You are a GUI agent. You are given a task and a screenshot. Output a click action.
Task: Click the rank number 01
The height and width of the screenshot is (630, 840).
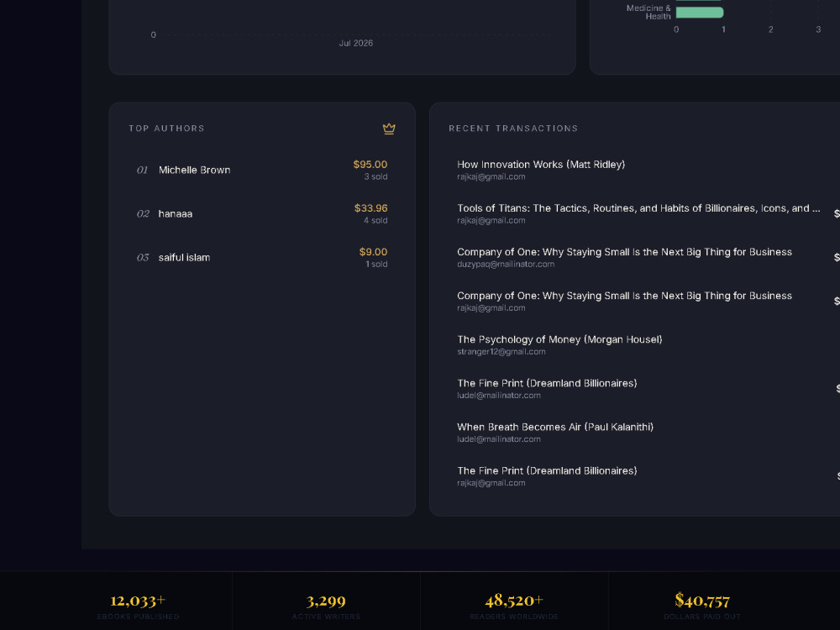142,171
